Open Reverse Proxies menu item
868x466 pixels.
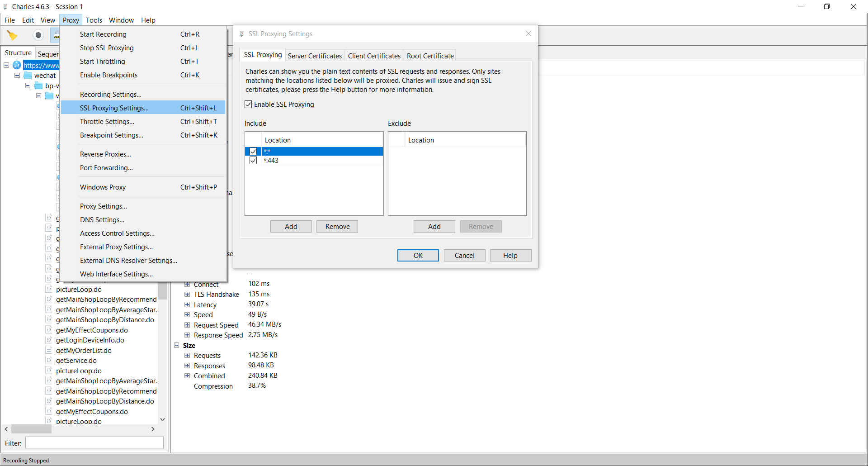[x=143, y=154]
